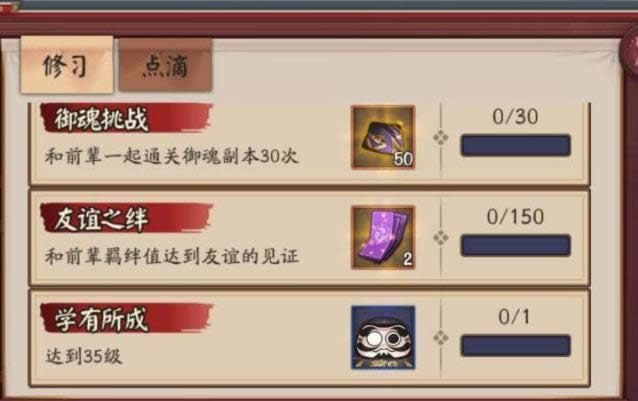Click the 0/1 progress bar
Viewport: 638px width, 401px height.
pos(516,345)
